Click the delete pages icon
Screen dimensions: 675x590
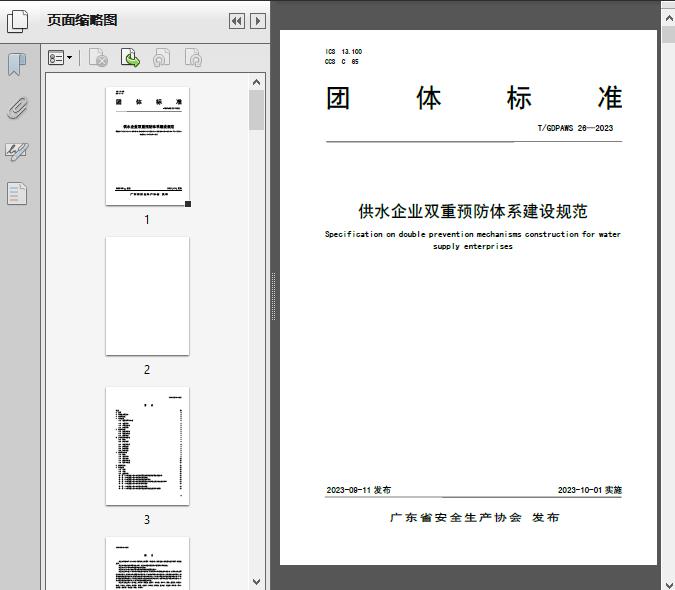tap(98, 58)
